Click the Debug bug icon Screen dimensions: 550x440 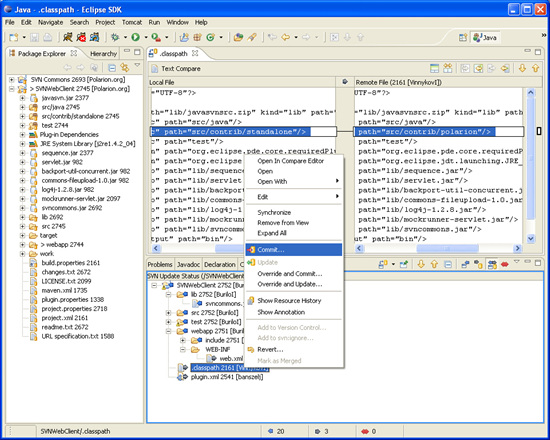[x=115, y=37]
